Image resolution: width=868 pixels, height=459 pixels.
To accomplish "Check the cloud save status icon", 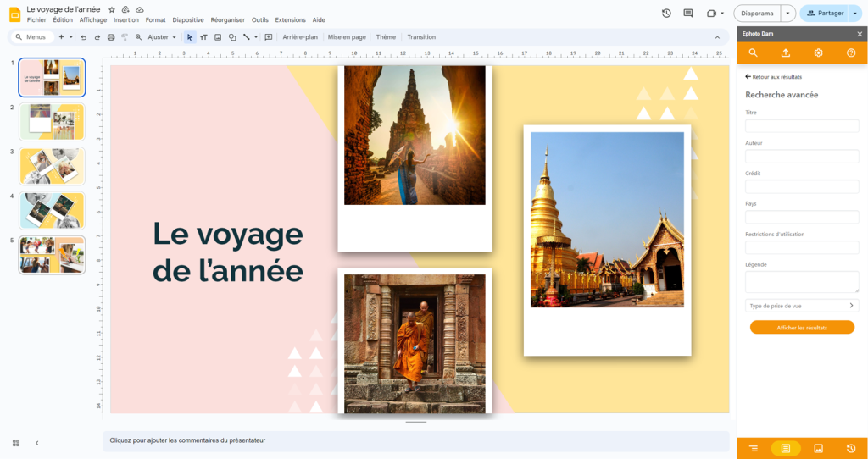I will point(140,9).
